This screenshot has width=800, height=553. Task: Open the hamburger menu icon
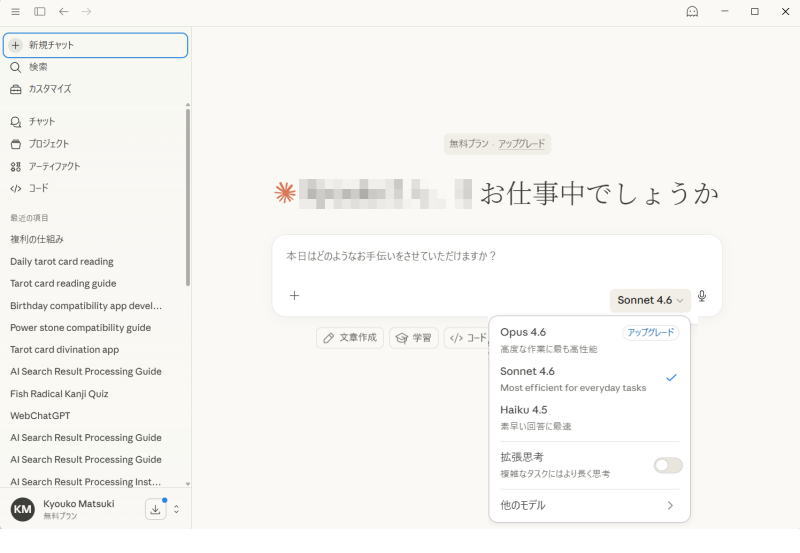(15, 12)
